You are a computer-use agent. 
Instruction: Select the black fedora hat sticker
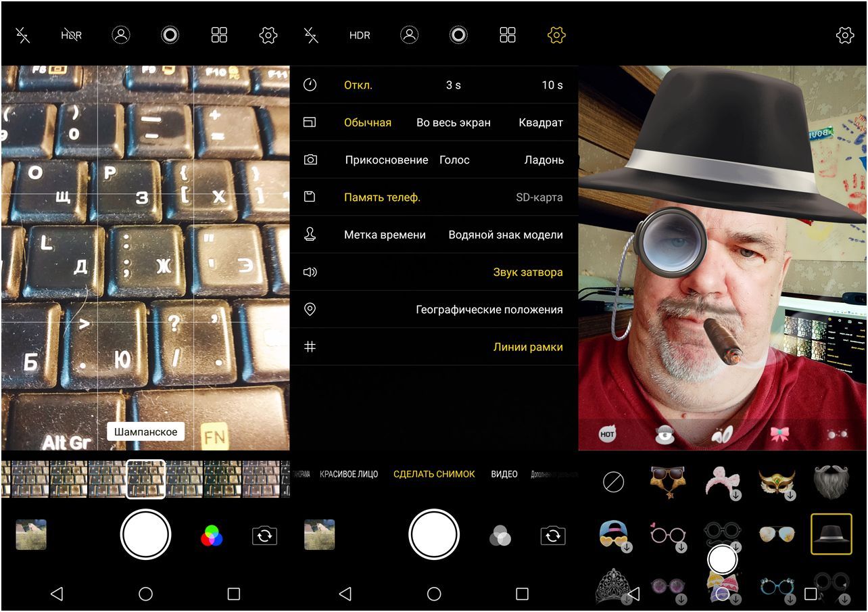point(831,534)
